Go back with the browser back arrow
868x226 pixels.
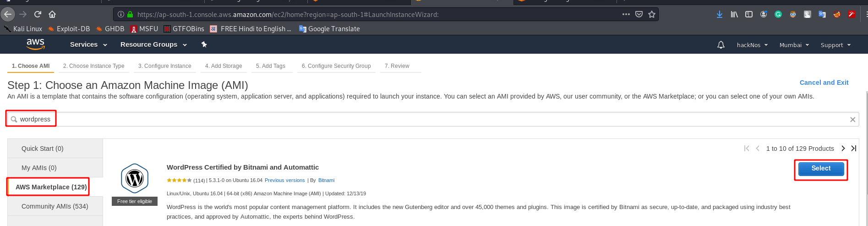(x=8, y=14)
